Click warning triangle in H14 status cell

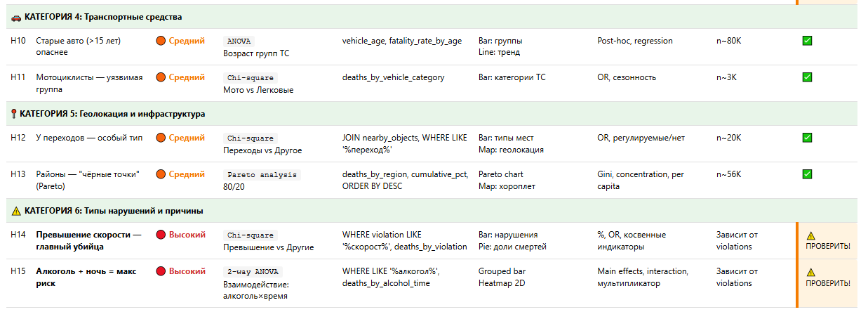[x=810, y=236]
